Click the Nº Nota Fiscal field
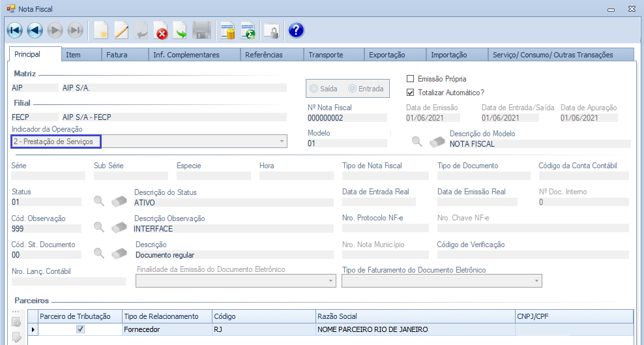Screen dimensions: 644x345 (347, 118)
